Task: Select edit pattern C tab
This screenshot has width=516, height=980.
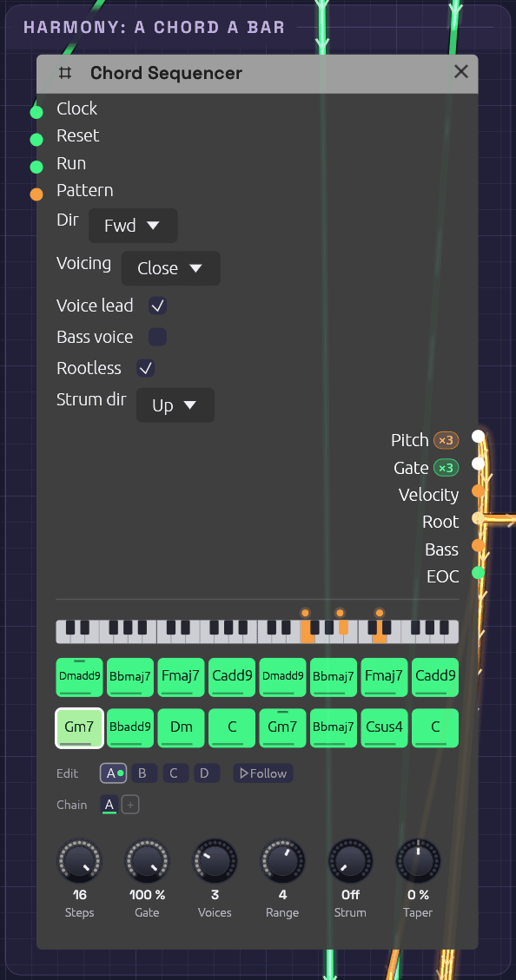Action: [x=175, y=773]
